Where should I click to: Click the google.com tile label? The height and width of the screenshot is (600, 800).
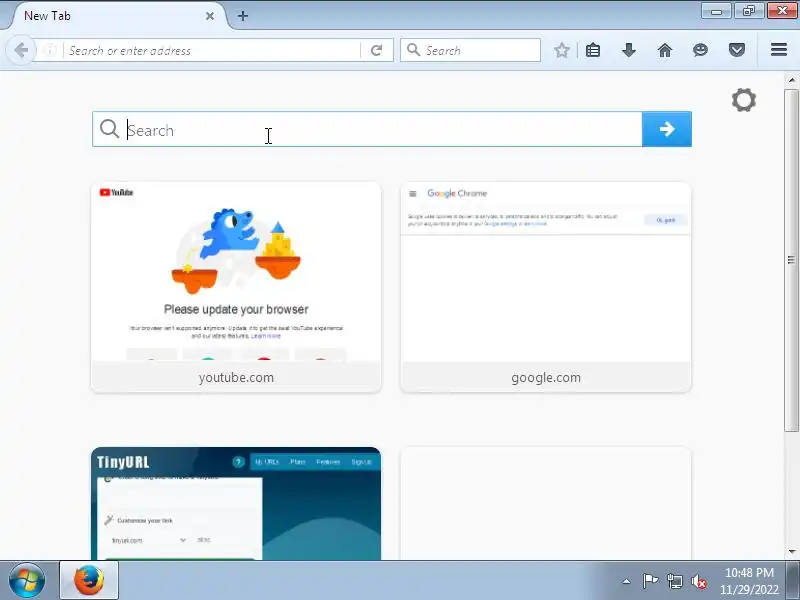point(546,378)
